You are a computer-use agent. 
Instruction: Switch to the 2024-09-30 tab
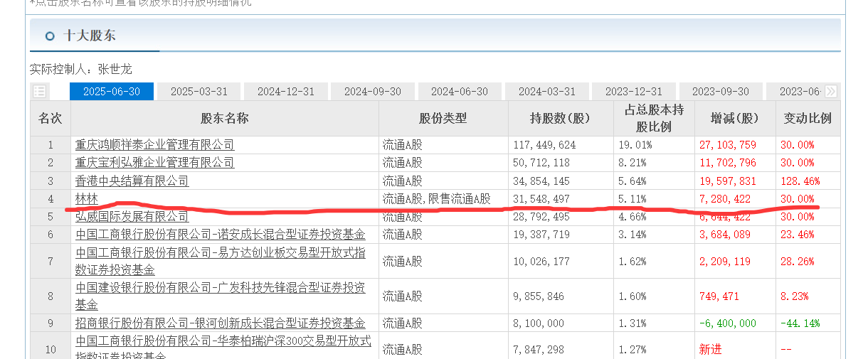(373, 91)
